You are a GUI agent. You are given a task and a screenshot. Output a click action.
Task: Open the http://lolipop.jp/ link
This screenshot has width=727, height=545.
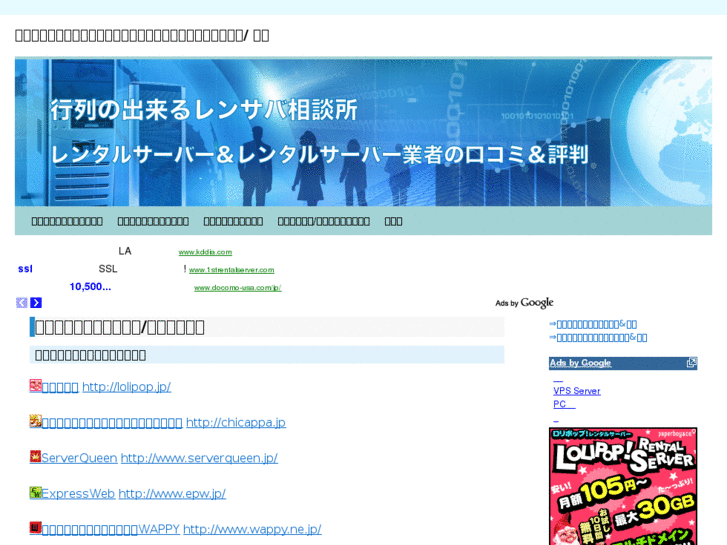[126, 387]
